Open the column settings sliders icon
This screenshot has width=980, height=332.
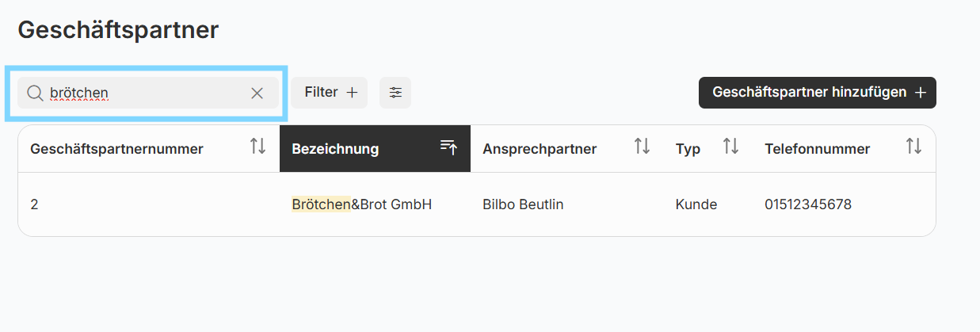pyautogui.click(x=395, y=93)
